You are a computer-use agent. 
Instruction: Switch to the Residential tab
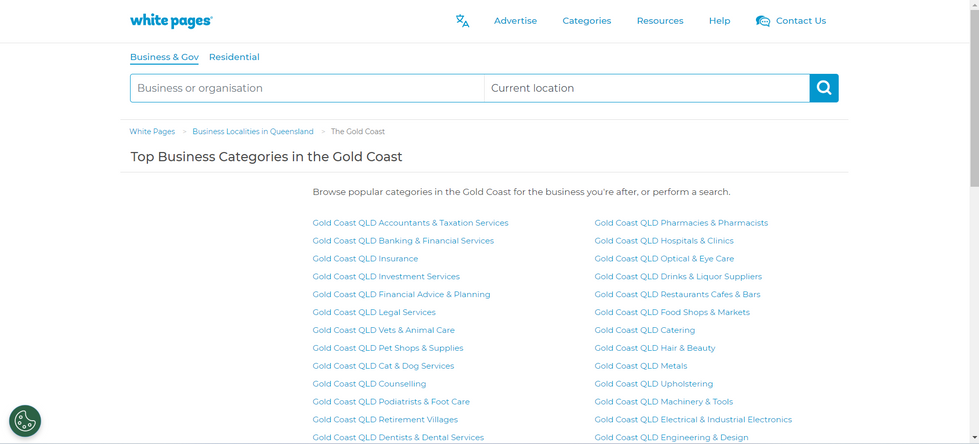pos(234,57)
